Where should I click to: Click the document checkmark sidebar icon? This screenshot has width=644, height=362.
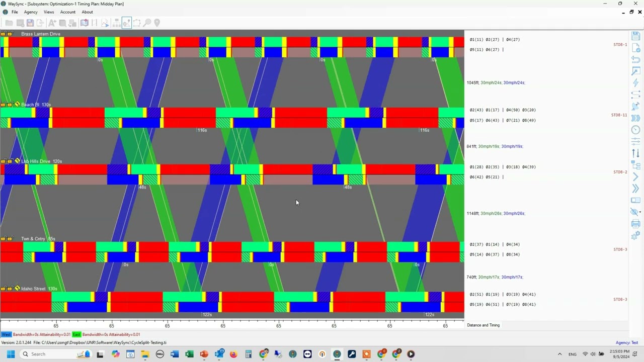tap(636, 48)
